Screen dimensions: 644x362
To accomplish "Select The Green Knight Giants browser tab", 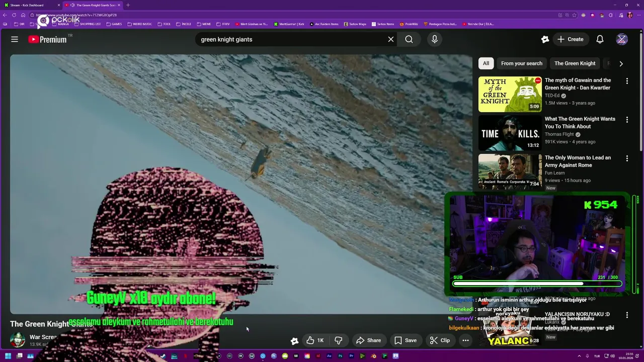I will tap(93, 5).
